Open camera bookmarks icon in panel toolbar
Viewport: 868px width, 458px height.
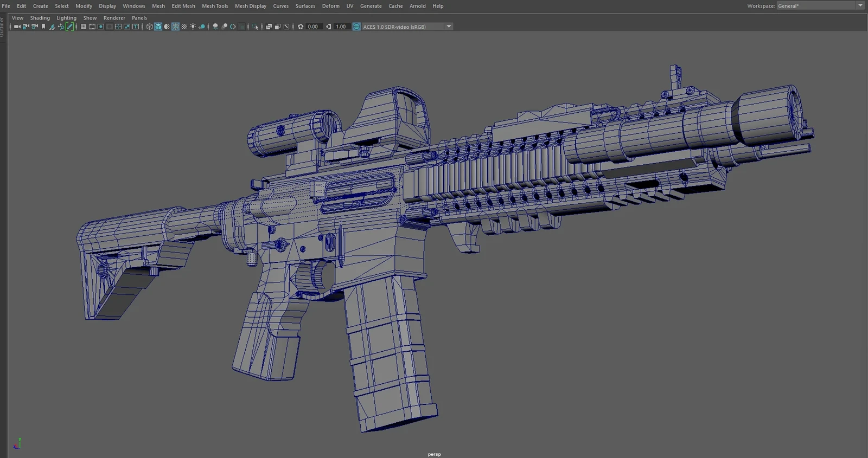43,27
